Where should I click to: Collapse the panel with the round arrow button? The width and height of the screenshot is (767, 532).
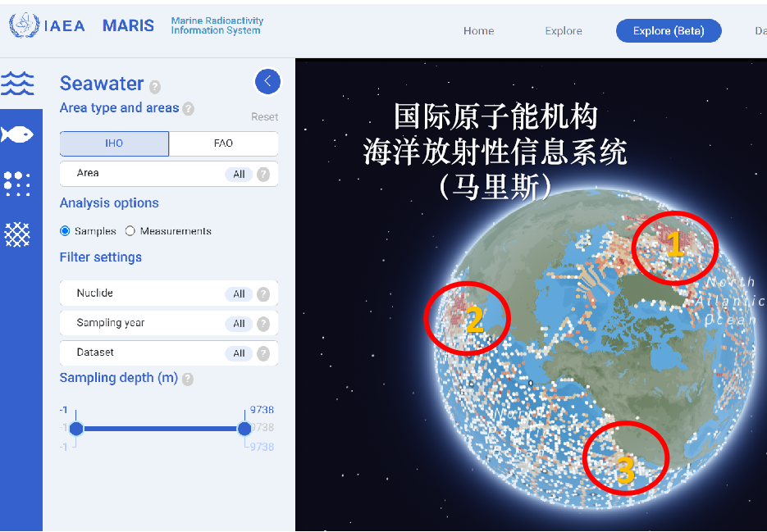point(267,81)
